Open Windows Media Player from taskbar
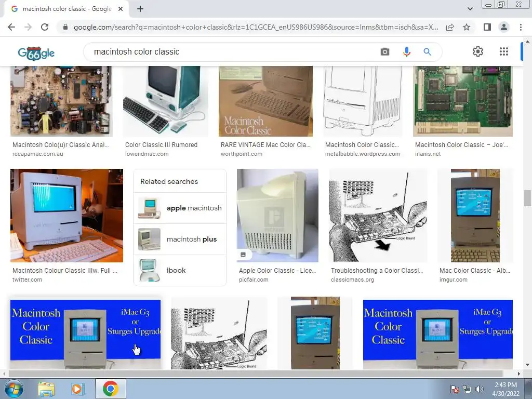Image resolution: width=532 pixels, height=399 pixels. (x=77, y=389)
